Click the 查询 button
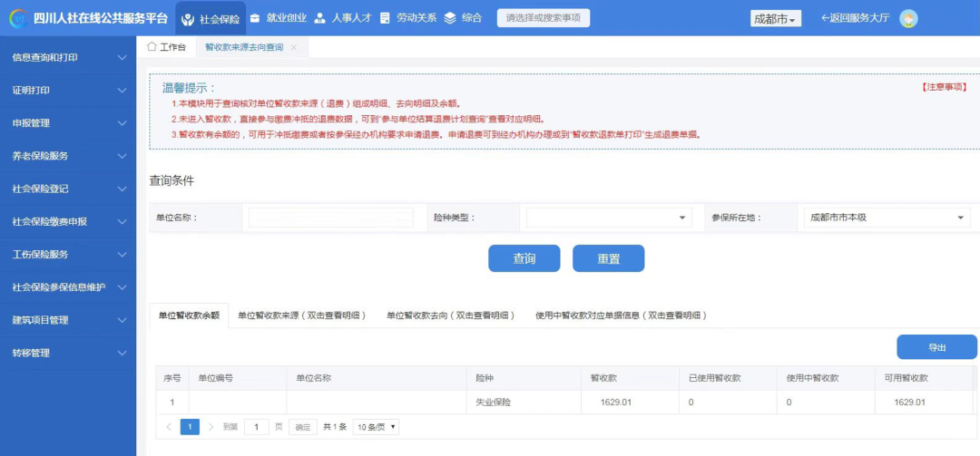980x456 pixels. [x=524, y=258]
